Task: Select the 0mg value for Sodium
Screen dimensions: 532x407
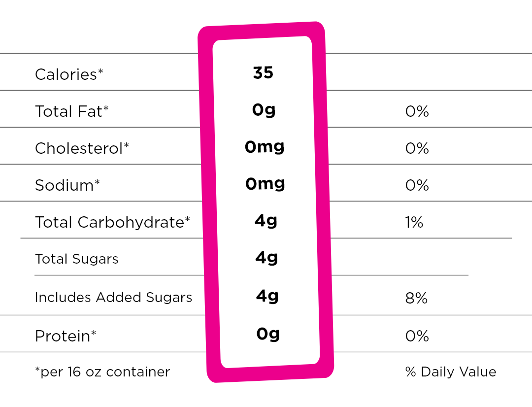Action: (x=265, y=184)
